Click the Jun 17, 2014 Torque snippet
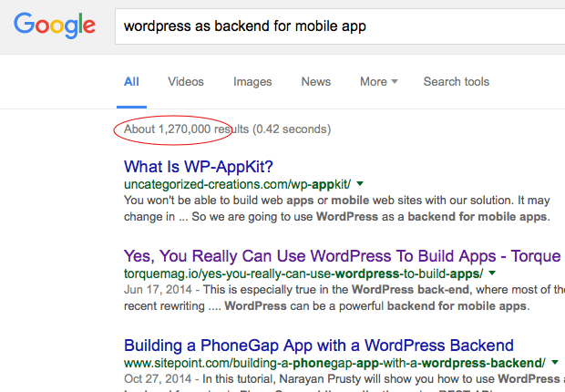 pos(335,298)
